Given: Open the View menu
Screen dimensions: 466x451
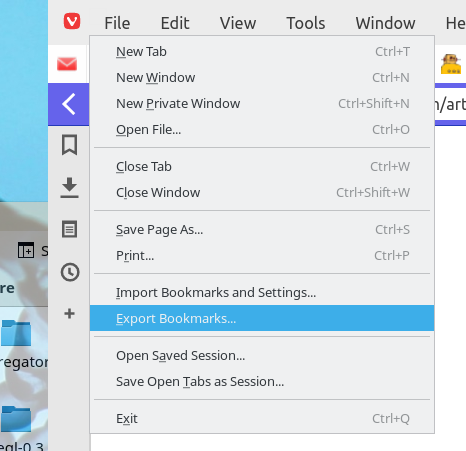Looking at the screenshot, I should [238, 23].
